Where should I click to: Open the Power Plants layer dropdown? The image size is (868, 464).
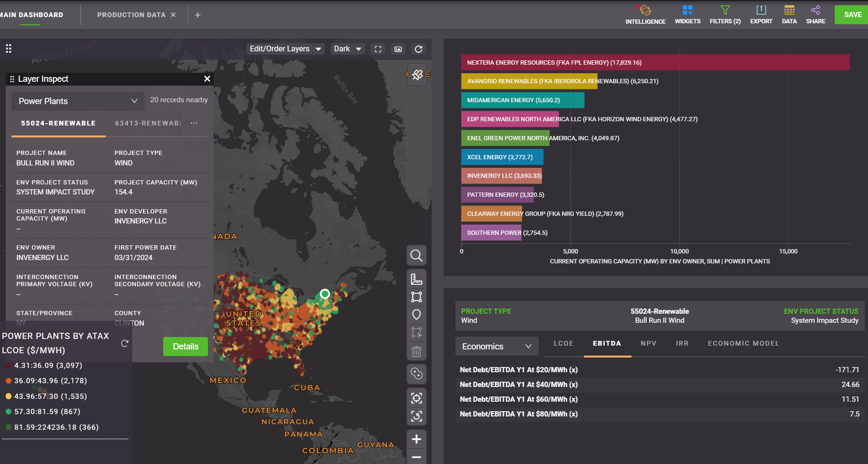78,101
